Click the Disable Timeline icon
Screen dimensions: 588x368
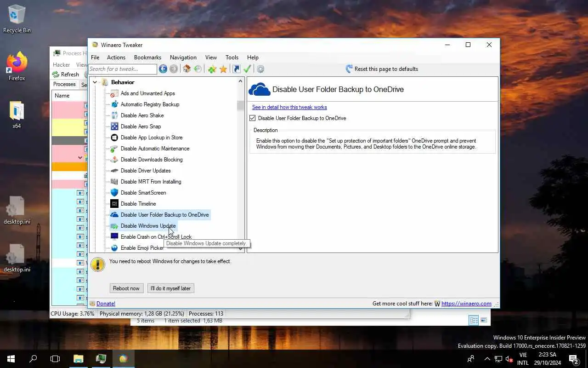[x=114, y=204]
